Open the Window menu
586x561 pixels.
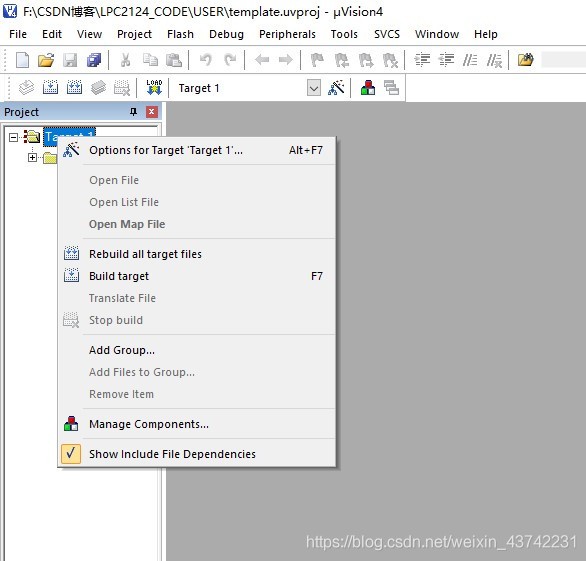point(437,34)
